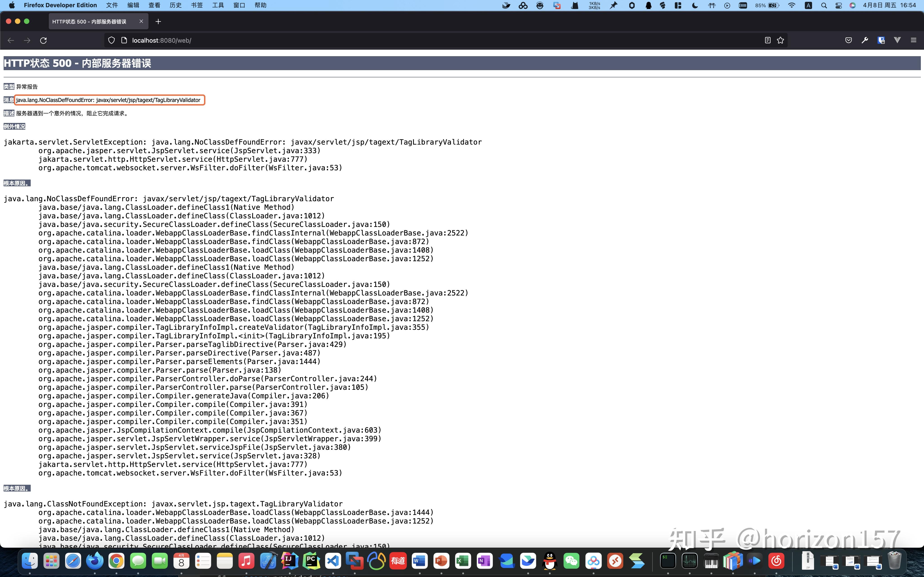This screenshot has height=577, width=924.
Task: Click the network speed 1KB/s indicator
Action: click(594, 5)
